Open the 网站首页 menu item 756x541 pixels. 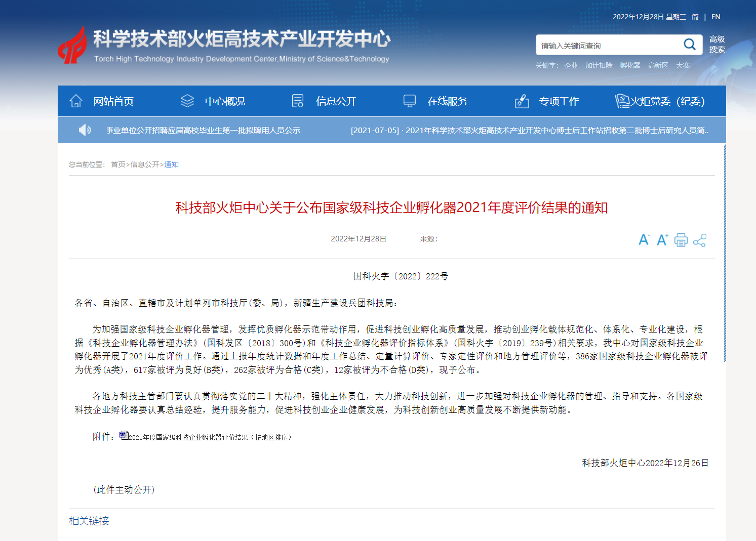pyautogui.click(x=113, y=101)
